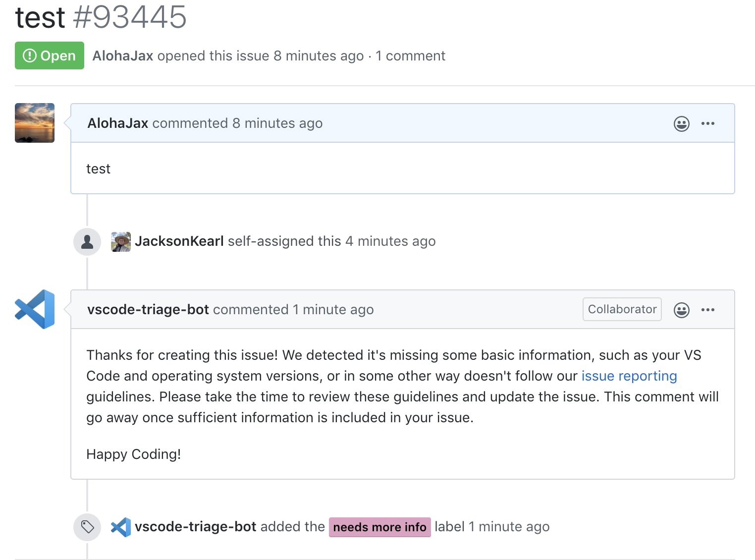Open JacksonKearl's profile link

[x=179, y=241]
